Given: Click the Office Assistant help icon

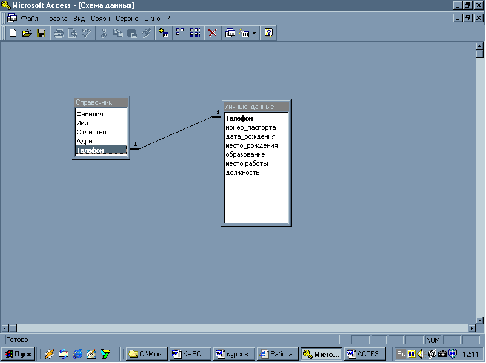Looking at the screenshot, I should (x=269, y=33).
